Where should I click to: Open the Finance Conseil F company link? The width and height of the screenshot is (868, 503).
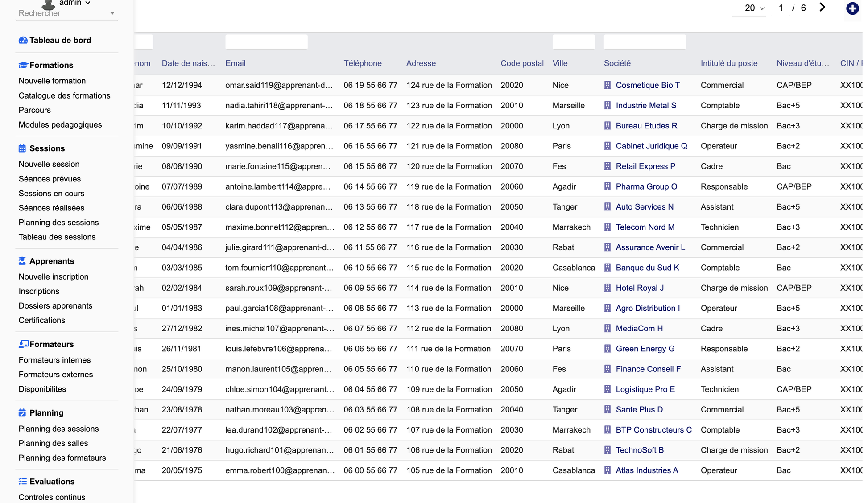tap(648, 369)
